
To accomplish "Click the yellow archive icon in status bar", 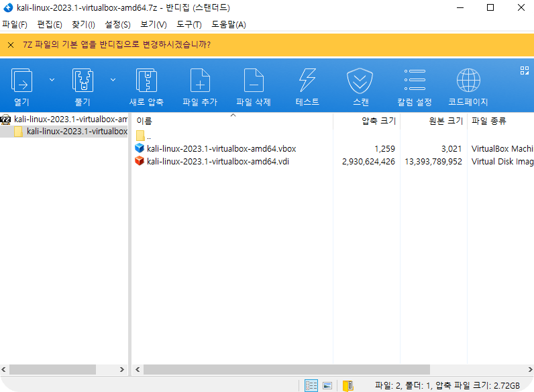I will (x=348, y=385).
